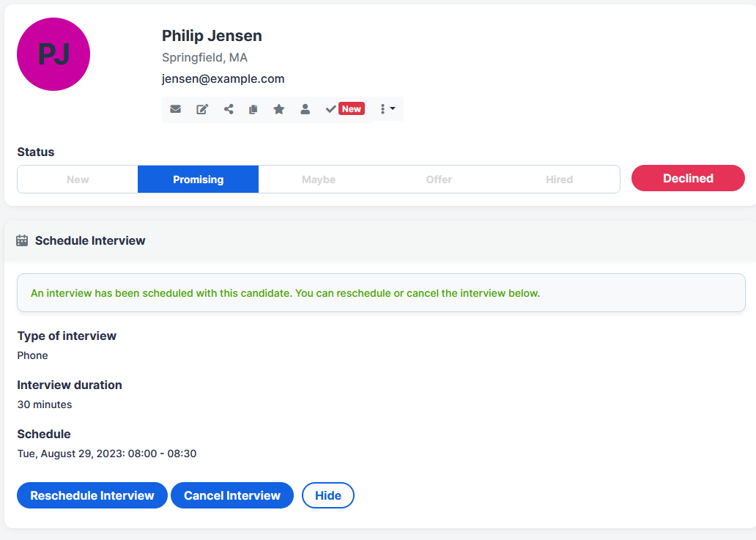756x540 pixels.
Task: Set status to New
Action: (x=78, y=180)
